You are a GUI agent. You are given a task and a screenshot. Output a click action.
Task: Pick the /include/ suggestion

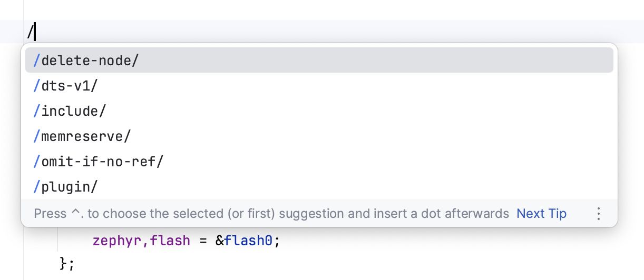[70, 111]
